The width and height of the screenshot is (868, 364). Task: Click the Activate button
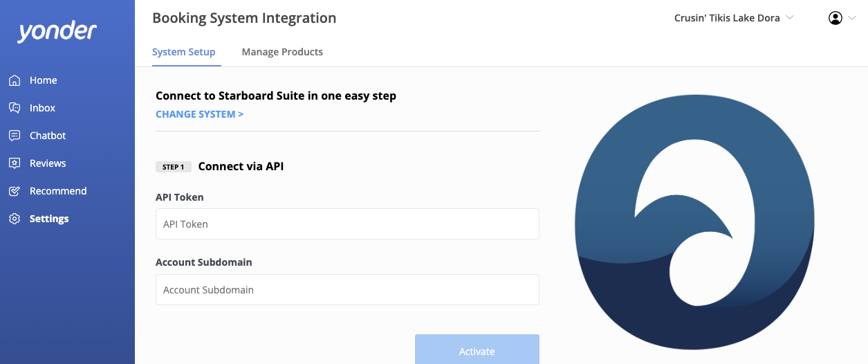(x=477, y=349)
